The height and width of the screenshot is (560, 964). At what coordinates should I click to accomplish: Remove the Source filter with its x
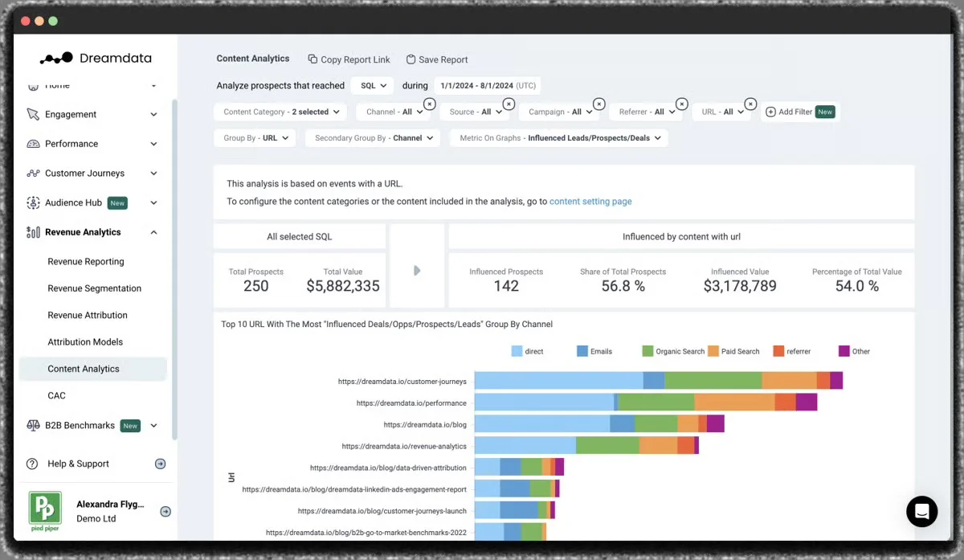[x=508, y=104]
